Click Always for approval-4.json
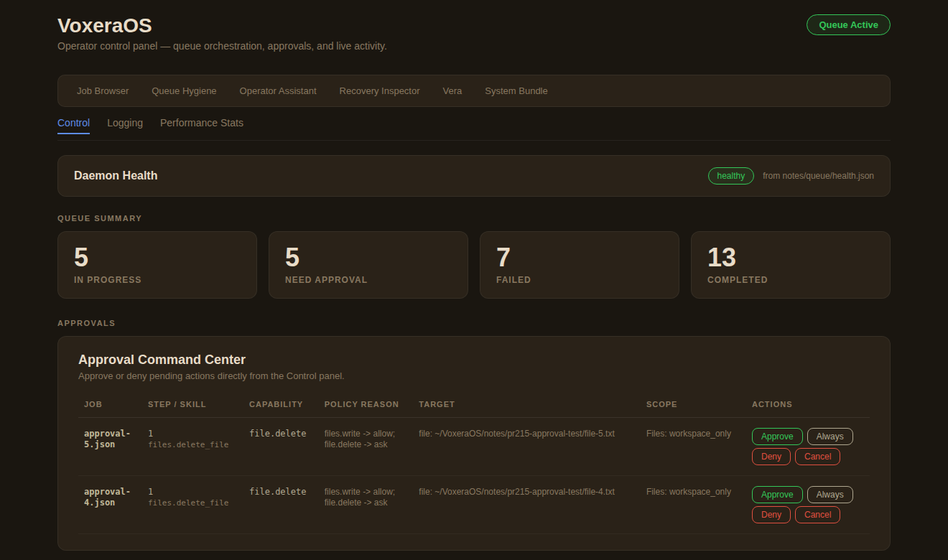 [x=829, y=495]
